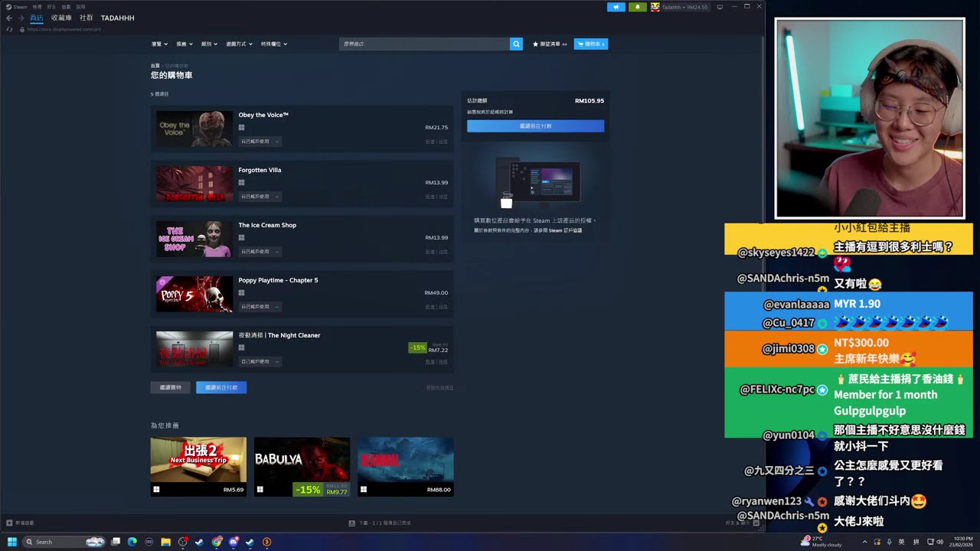Open The Ice Cream Shop cart thumbnail
The width and height of the screenshot is (980, 551).
194,239
